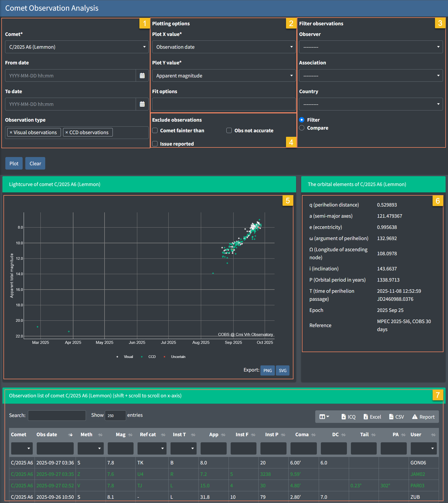This screenshot has height=503, width=448.
Task: Remove the Visual observations tag
Action: (x=11, y=133)
